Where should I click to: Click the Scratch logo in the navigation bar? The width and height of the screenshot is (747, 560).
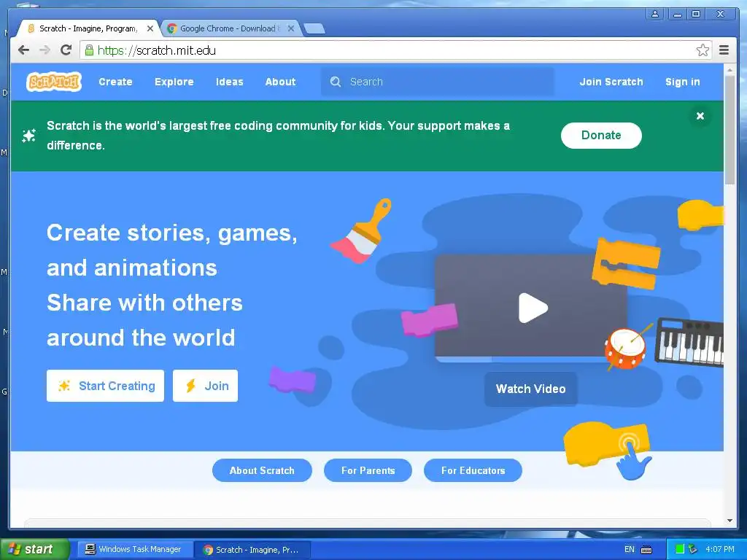(54, 82)
